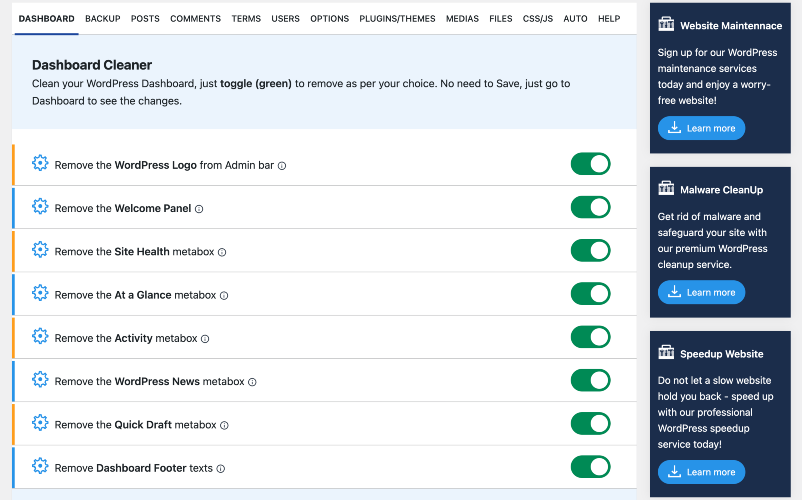Open the MEDIAS tab
The width and height of the screenshot is (802, 500).
coord(462,19)
